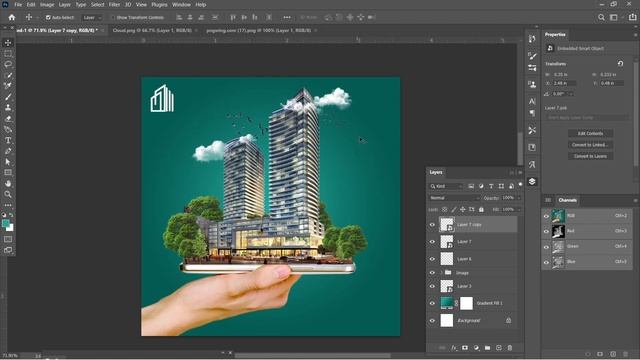Open the layer filter Kind dropdown
Screen dimensions: 640x360
[x=446, y=186]
